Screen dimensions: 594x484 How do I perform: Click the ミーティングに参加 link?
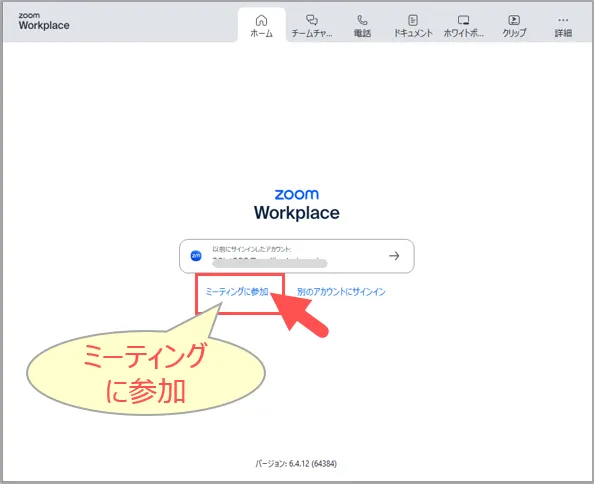(237, 292)
